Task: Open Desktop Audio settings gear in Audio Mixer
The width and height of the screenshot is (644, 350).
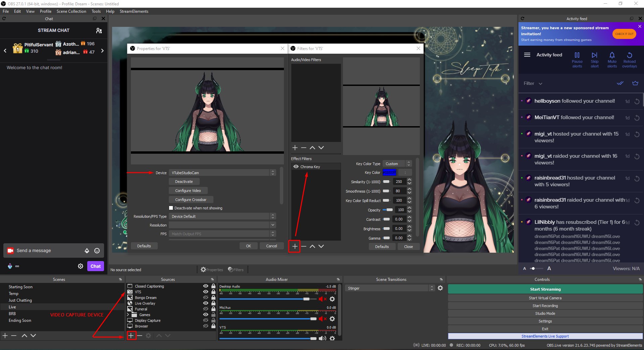Action: pyautogui.click(x=332, y=299)
